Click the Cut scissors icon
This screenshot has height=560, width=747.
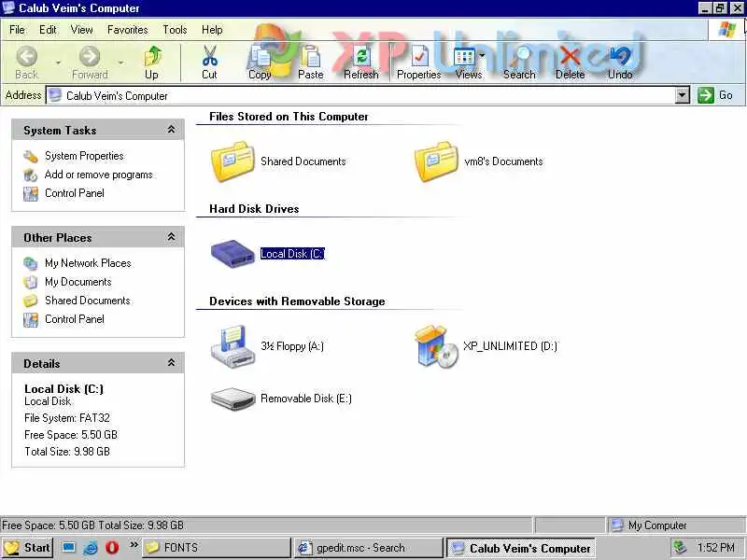tap(209, 56)
